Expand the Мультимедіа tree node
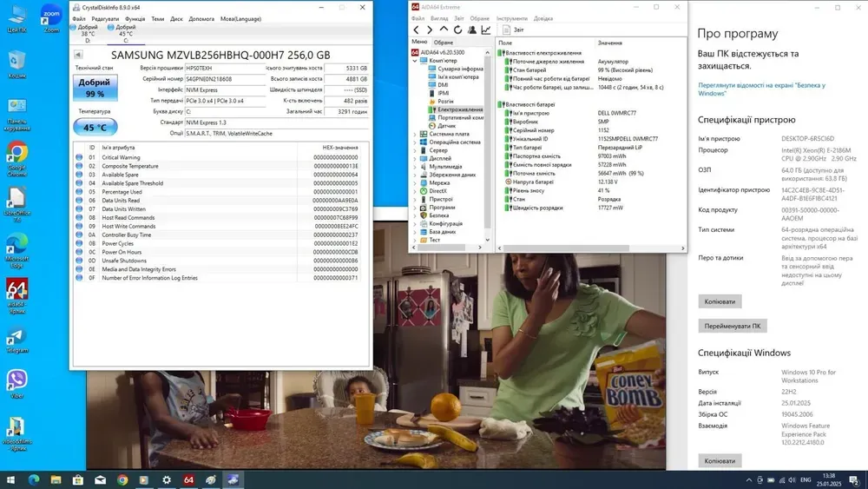 [x=415, y=167]
